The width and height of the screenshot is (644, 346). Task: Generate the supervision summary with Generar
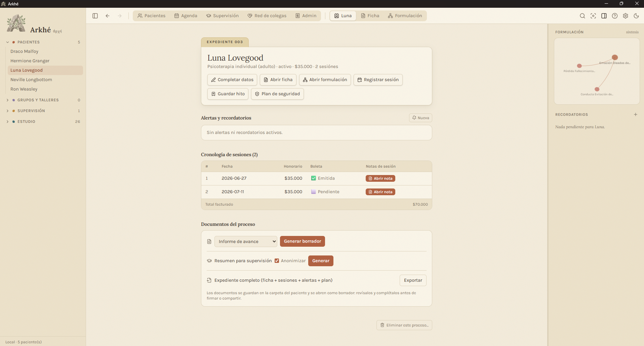click(321, 261)
